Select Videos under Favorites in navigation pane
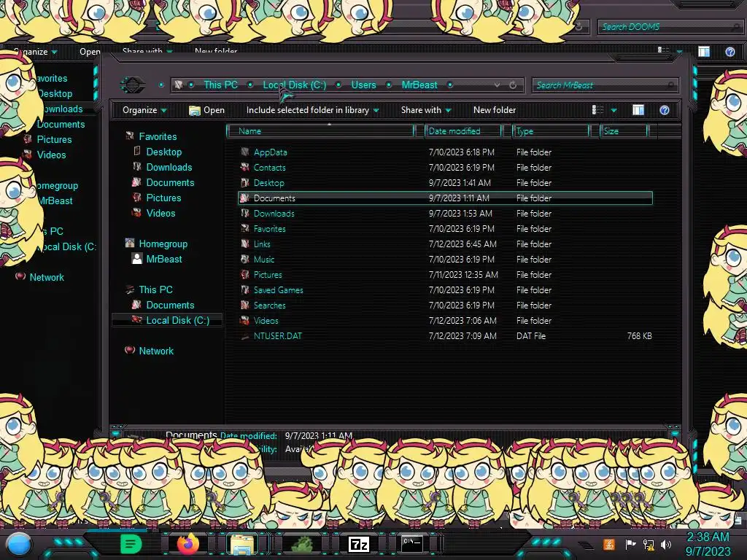This screenshot has width=747, height=560. (x=160, y=213)
